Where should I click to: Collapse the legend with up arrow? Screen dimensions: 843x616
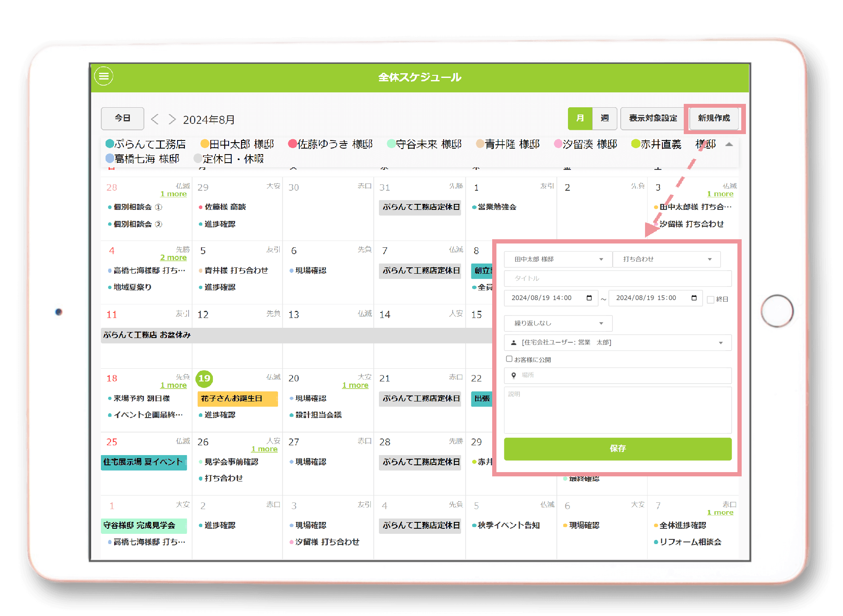[x=729, y=144]
